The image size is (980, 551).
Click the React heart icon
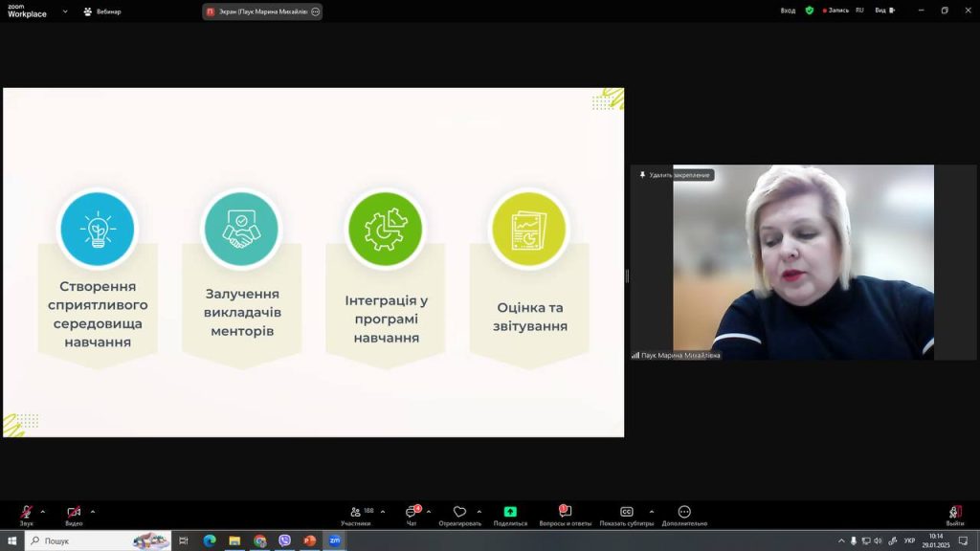coord(459,513)
